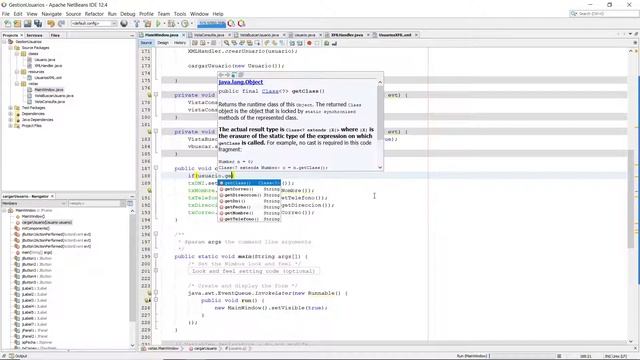Screen dimensions: 640x360
Task: Click the open-in-browser icon in Javadoc popup
Action: coord(234,75)
